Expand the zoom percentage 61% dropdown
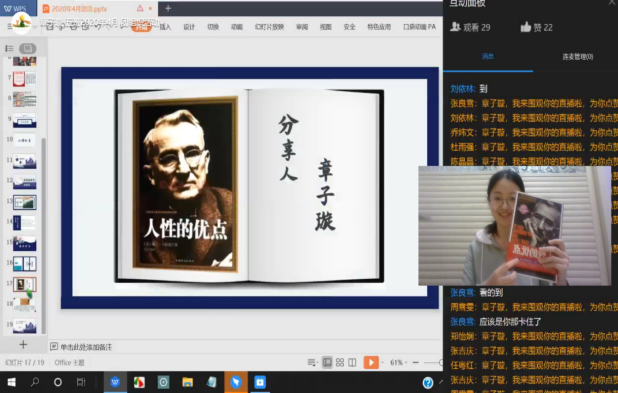The height and width of the screenshot is (393, 618). [x=398, y=362]
